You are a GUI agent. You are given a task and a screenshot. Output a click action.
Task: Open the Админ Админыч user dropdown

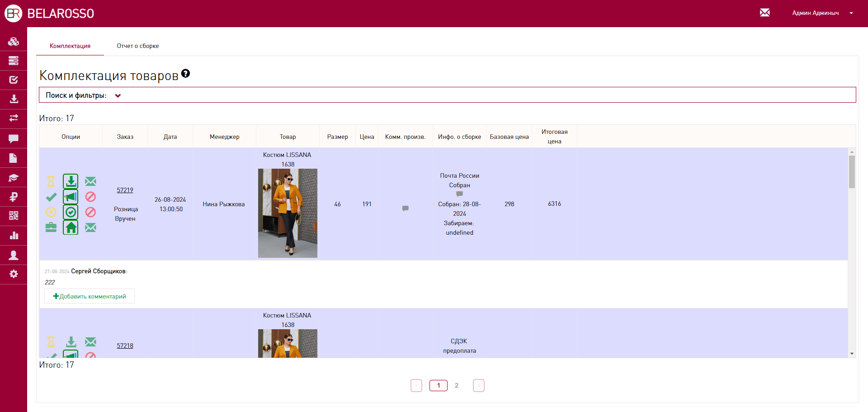822,13
